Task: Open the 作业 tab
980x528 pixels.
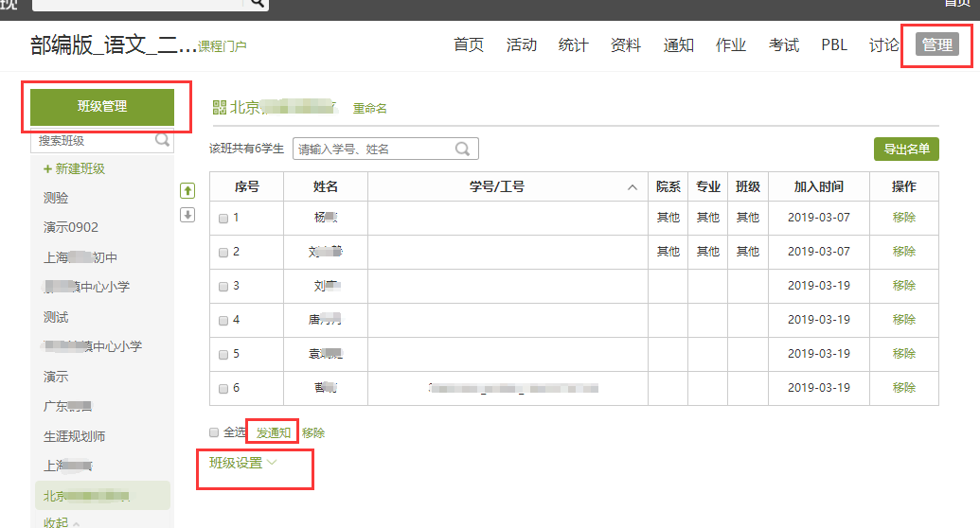Action: tap(731, 45)
